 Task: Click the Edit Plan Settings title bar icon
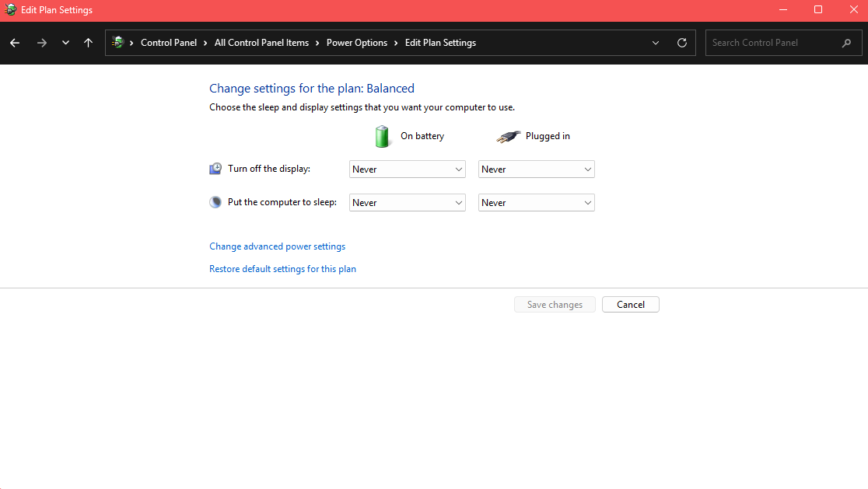pos(10,9)
